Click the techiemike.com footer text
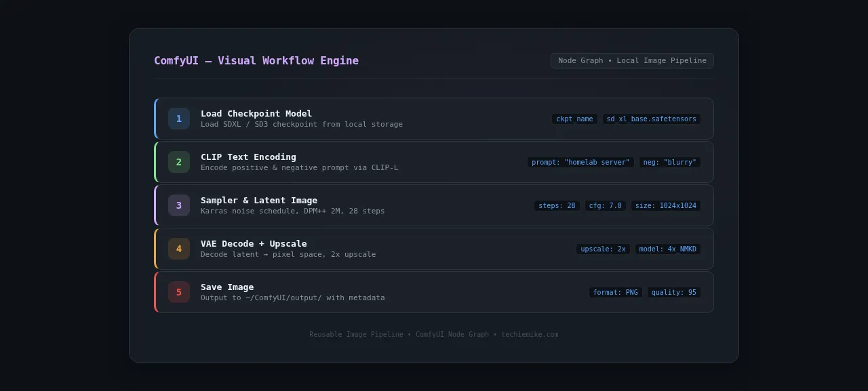The width and height of the screenshot is (868, 391). [530, 335]
